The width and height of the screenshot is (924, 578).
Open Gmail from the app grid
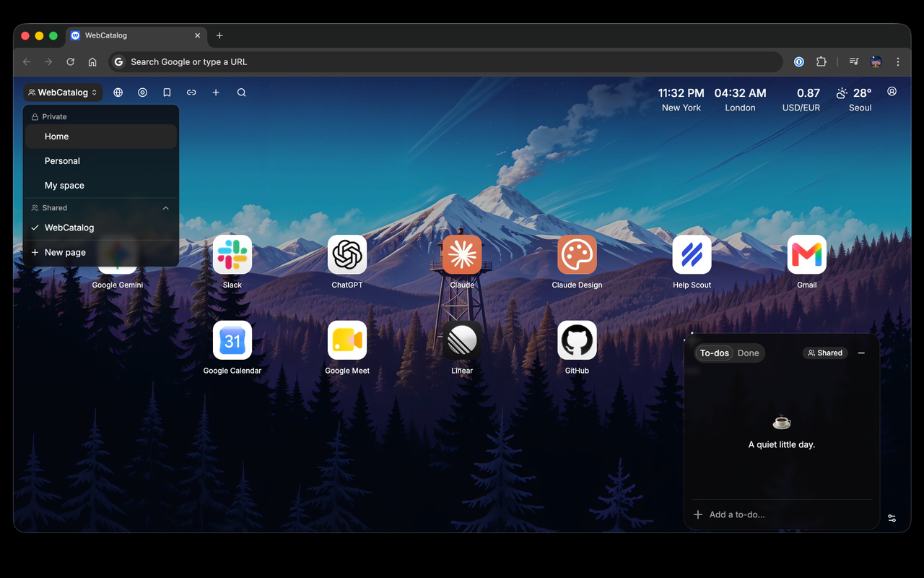pyautogui.click(x=807, y=254)
